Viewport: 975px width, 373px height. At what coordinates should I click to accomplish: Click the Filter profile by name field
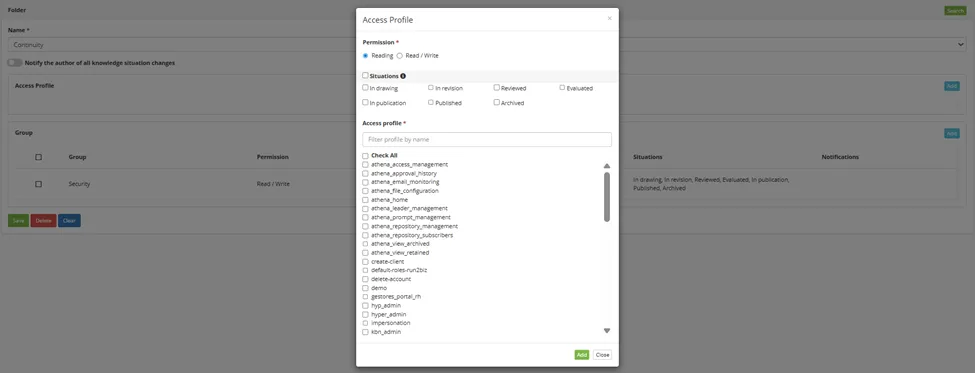487,139
